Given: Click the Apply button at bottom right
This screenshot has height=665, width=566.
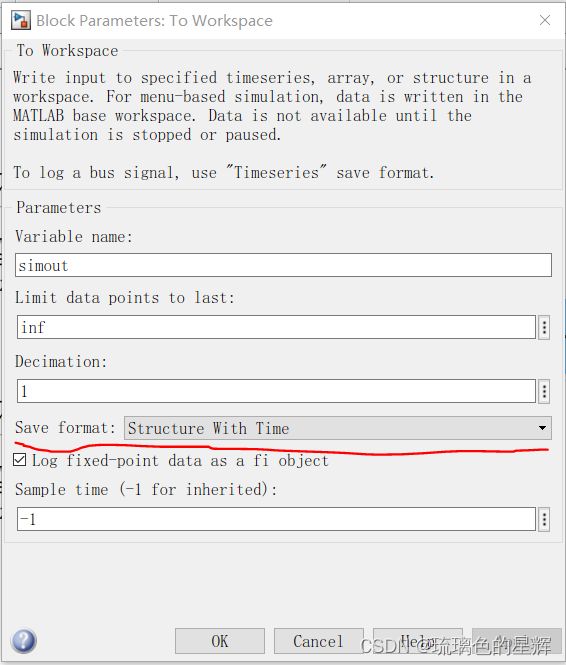Looking at the screenshot, I should (516, 641).
